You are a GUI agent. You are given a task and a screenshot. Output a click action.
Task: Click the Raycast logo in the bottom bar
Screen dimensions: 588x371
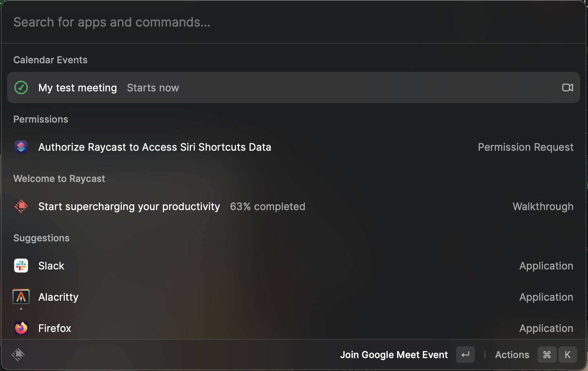(18, 355)
